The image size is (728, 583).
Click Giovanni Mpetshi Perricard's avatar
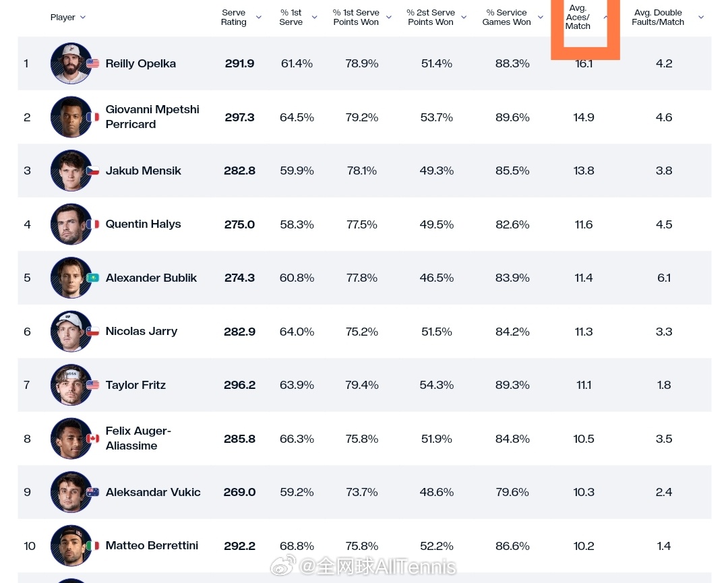point(71,117)
